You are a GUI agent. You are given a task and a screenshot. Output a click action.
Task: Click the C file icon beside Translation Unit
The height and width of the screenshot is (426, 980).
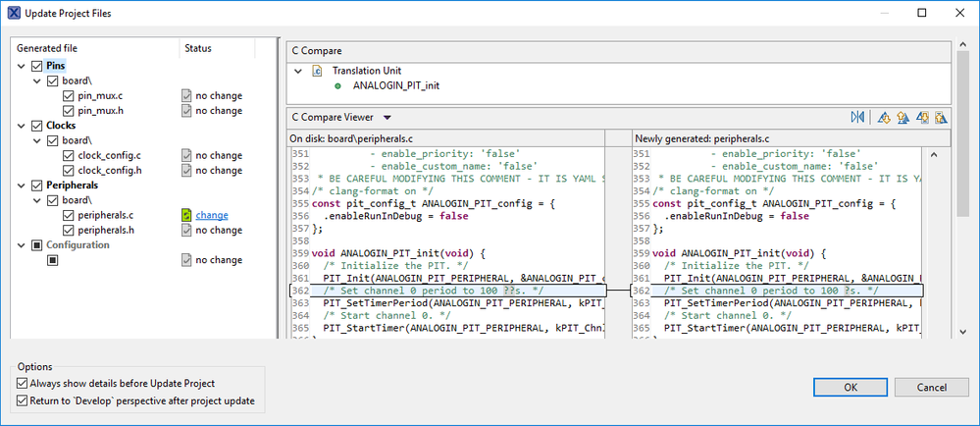click(317, 71)
